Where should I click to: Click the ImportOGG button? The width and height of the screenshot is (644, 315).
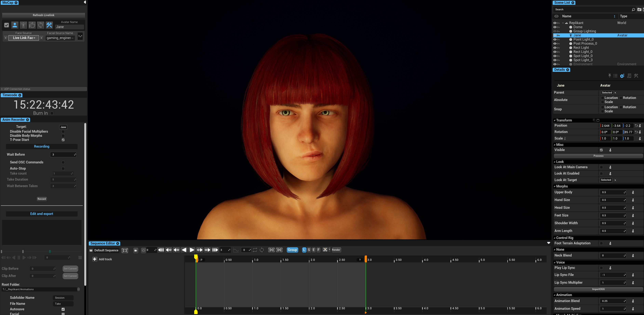point(598,289)
